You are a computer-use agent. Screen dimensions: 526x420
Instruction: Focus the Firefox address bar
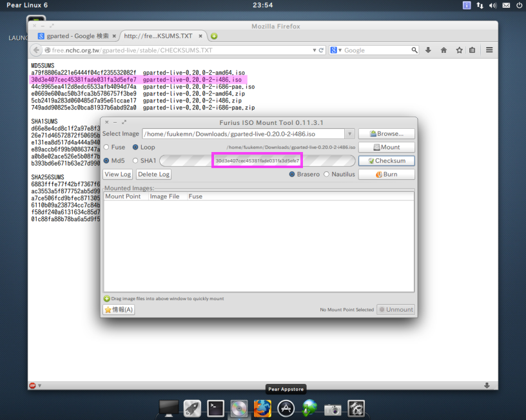click(x=180, y=50)
